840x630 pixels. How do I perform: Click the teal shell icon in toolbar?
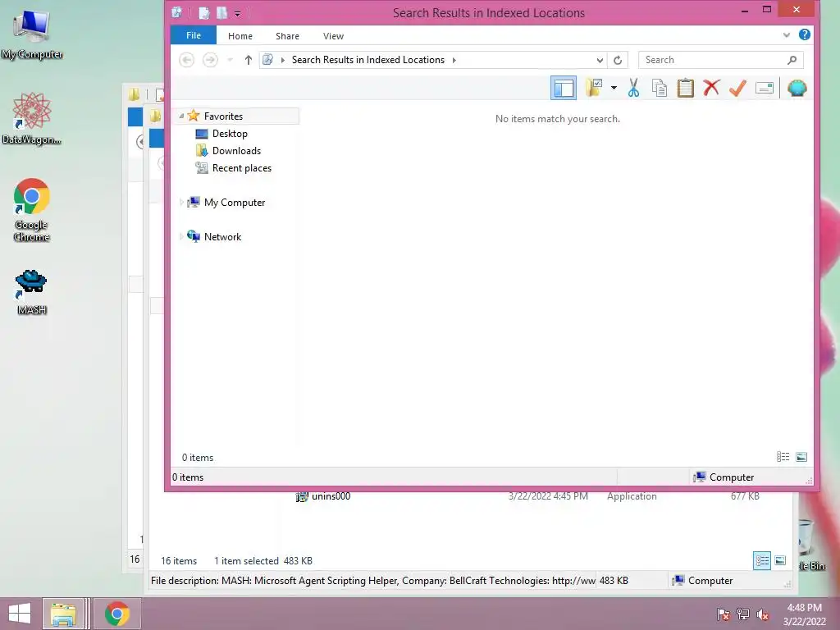point(797,88)
